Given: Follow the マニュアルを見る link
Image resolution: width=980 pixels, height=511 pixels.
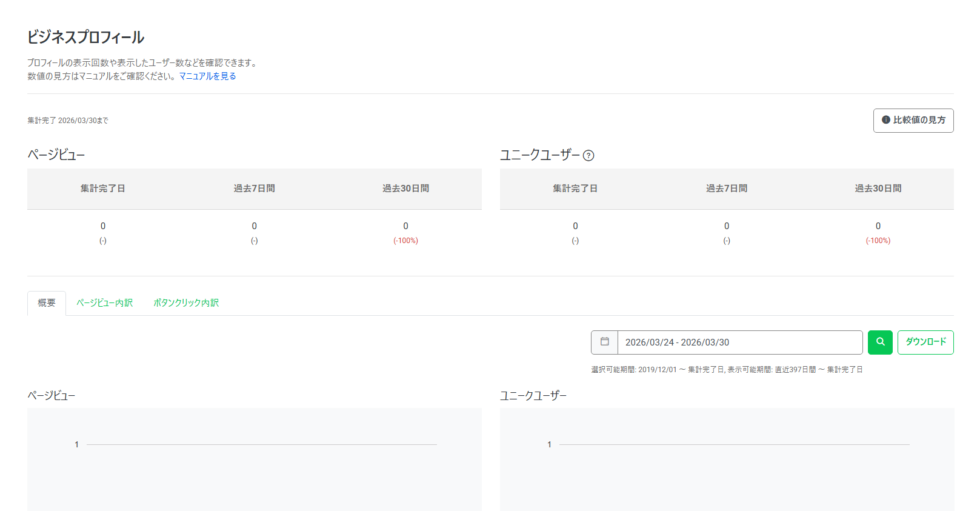Looking at the screenshot, I should pyautogui.click(x=207, y=76).
